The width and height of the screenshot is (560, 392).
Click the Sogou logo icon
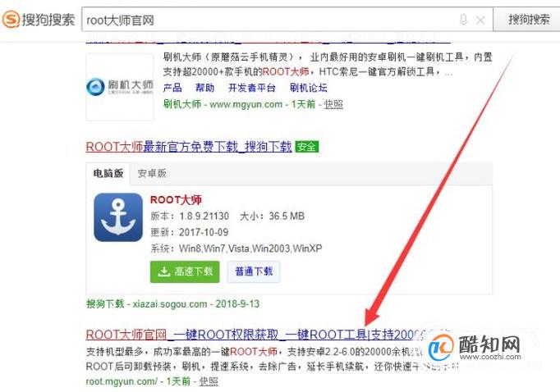click(11, 19)
